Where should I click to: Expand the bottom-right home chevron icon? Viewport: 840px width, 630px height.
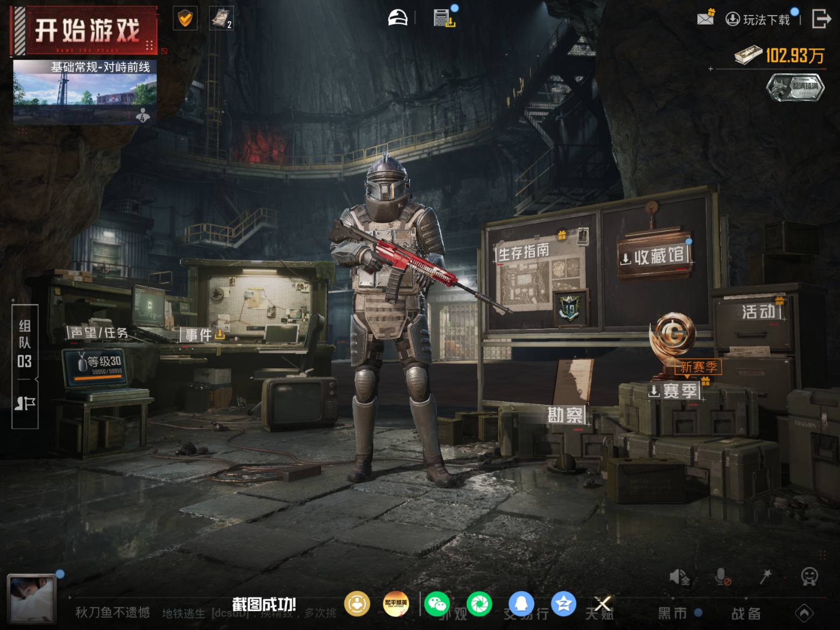point(804,613)
